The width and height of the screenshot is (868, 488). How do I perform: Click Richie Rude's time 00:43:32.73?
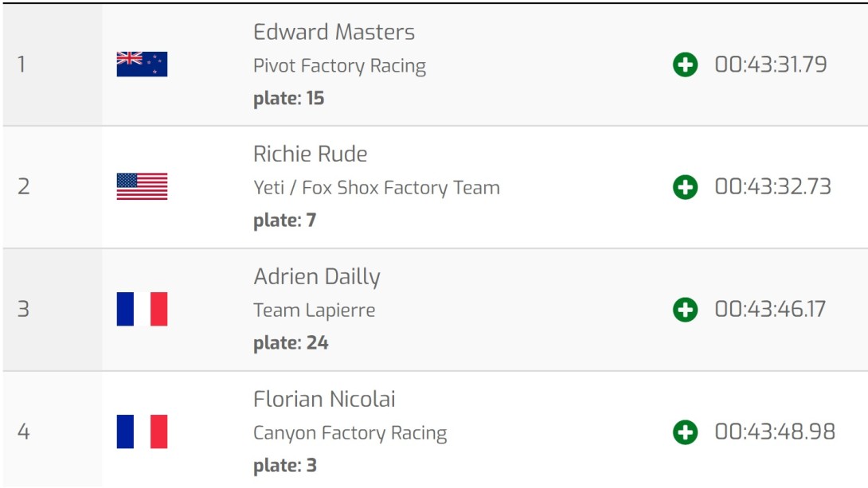pos(772,187)
